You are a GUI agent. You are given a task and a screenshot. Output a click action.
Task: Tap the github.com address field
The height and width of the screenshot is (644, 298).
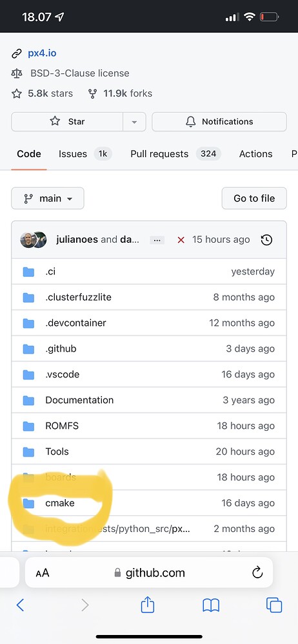(149, 573)
